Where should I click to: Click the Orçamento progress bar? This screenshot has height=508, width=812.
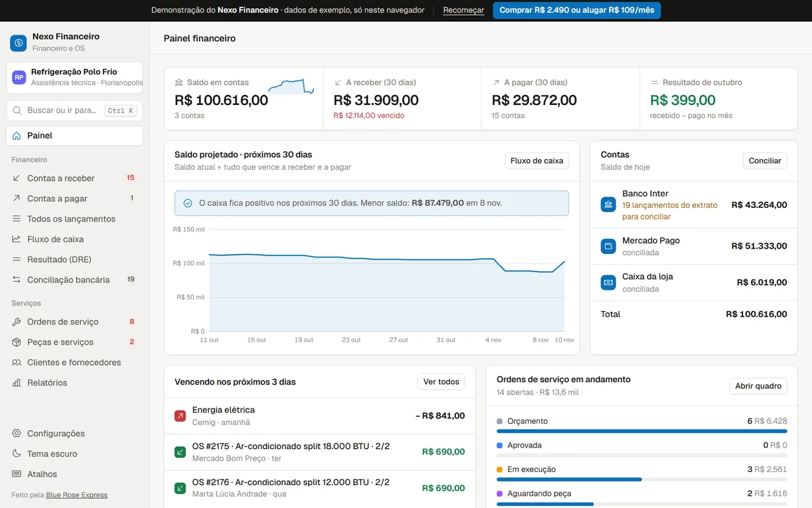(x=641, y=431)
